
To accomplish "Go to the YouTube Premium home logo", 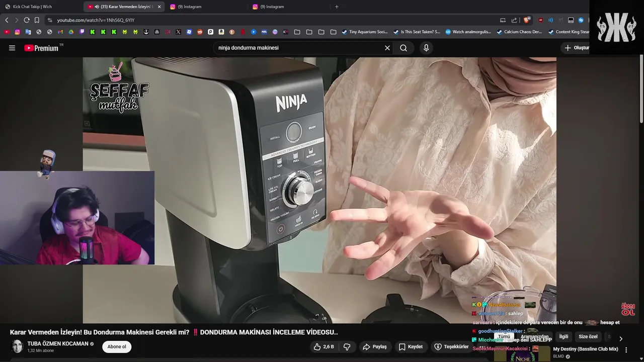I will click(41, 48).
